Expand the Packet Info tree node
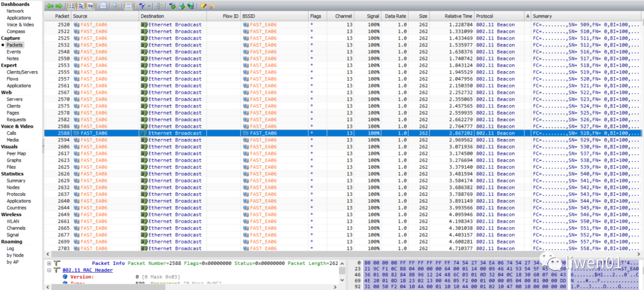Screen dimensions: 644x290 point(48,263)
